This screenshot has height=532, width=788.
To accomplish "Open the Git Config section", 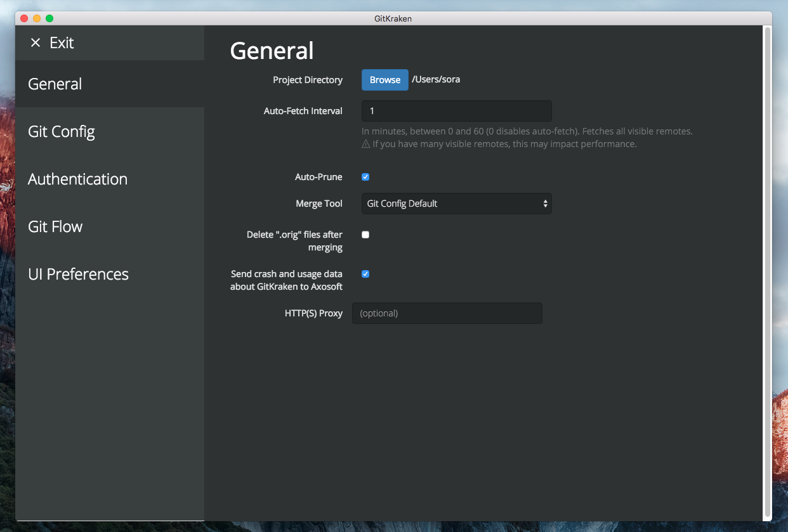I will tap(62, 131).
